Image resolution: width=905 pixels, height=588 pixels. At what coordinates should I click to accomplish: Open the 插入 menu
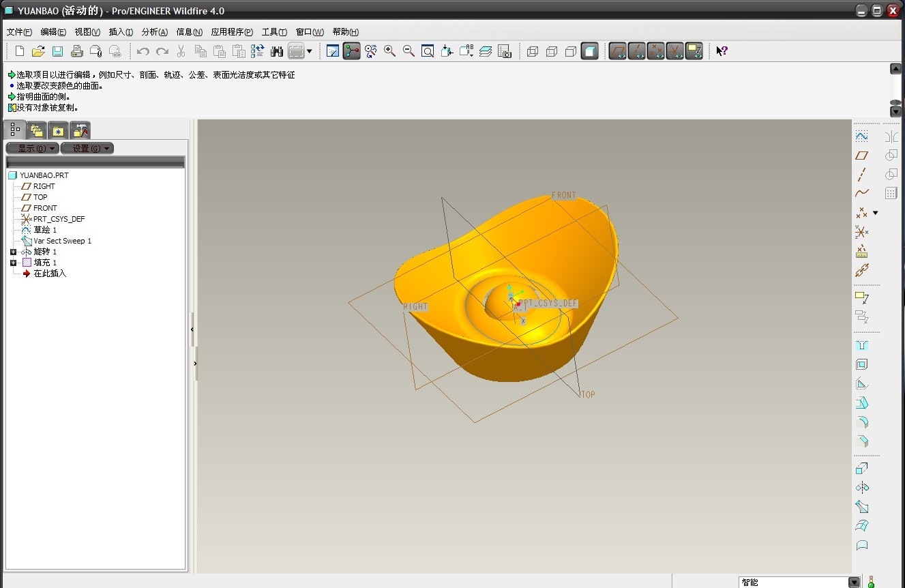[x=121, y=32]
